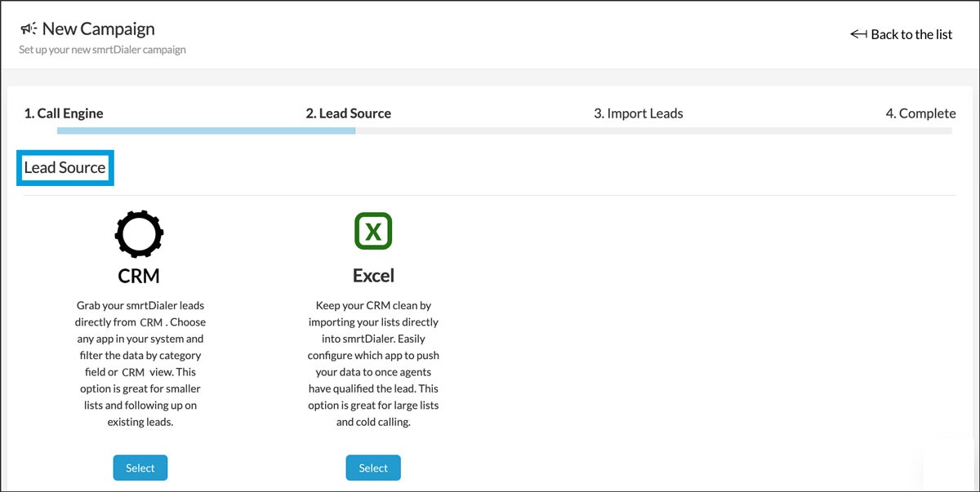The height and width of the screenshot is (492, 980).
Task: Click the Excel description paragraph
Action: (373, 363)
